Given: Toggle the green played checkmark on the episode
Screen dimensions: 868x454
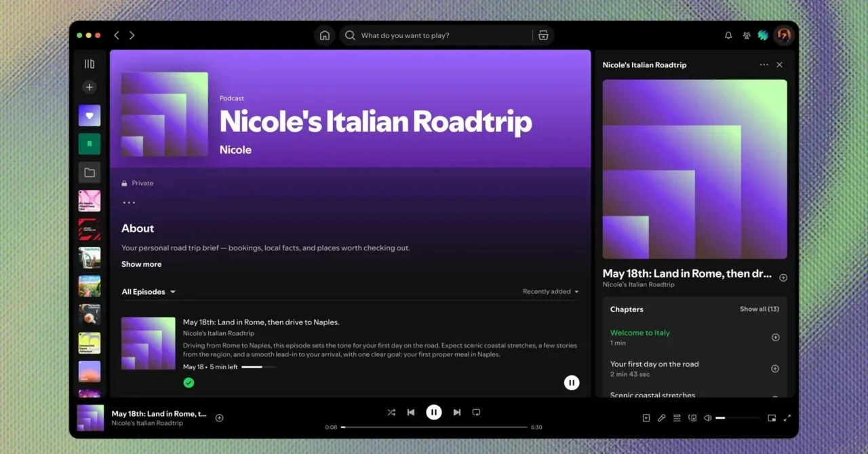Looking at the screenshot, I should point(189,383).
